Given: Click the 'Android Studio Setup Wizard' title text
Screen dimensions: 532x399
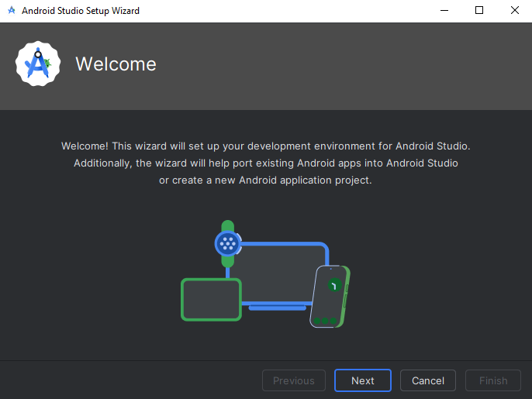Looking at the screenshot, I should point(81,11).
